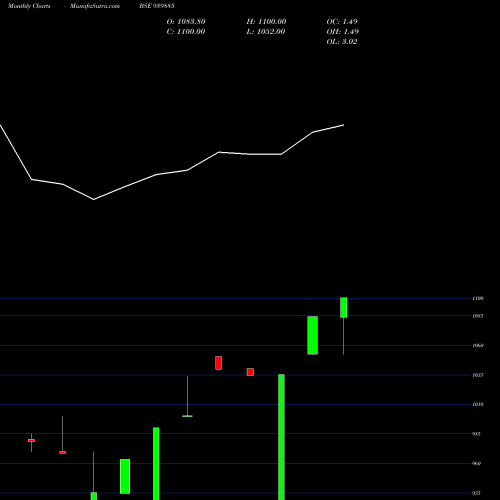Viewport: 500px width, 500px height.
Task: Click the 'OH: 1.49' value
Action: click(x=343, y=32)
